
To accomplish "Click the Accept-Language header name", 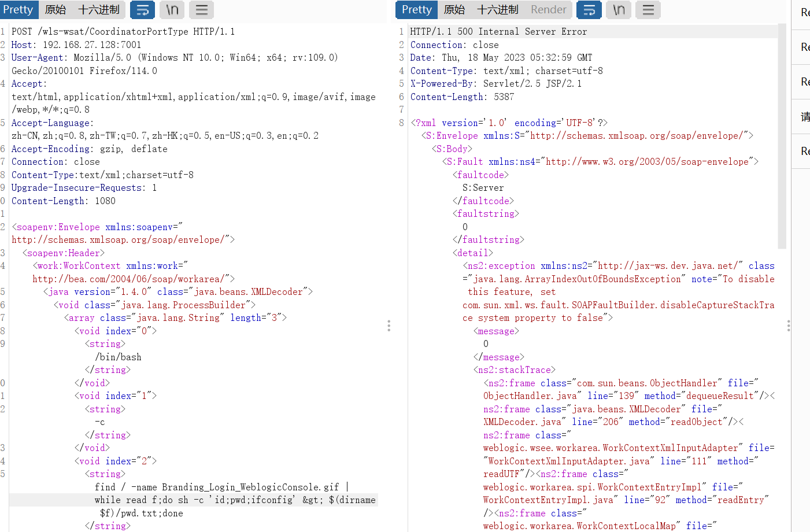I will tap(53, 123).
